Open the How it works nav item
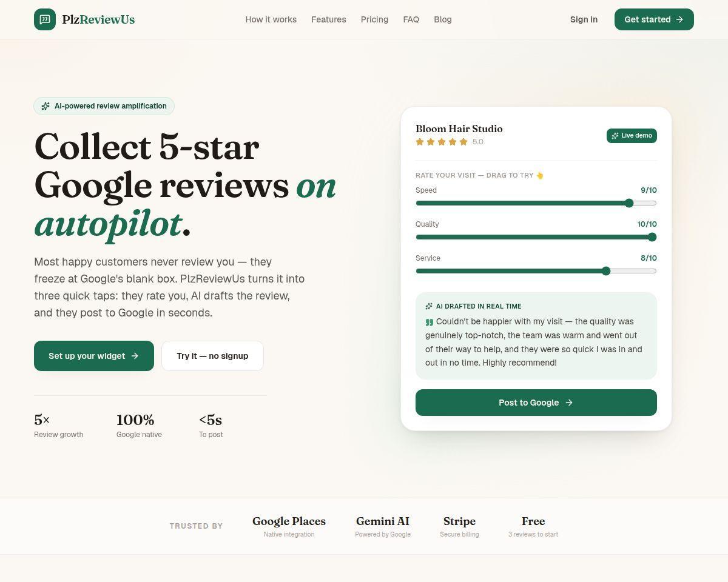Screen dimensions: 728x582 [x=271, y=19]
